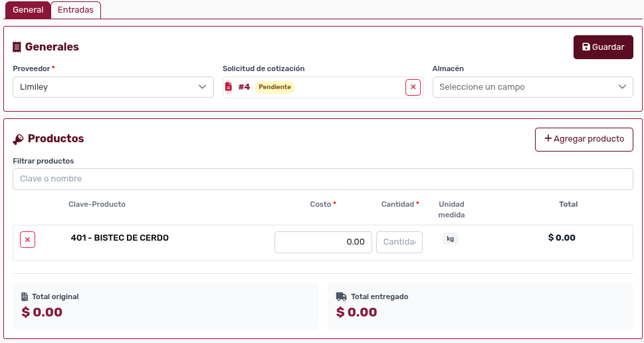Click the Agregar producto button
This screenshot has height=343, width=644.
584,139
